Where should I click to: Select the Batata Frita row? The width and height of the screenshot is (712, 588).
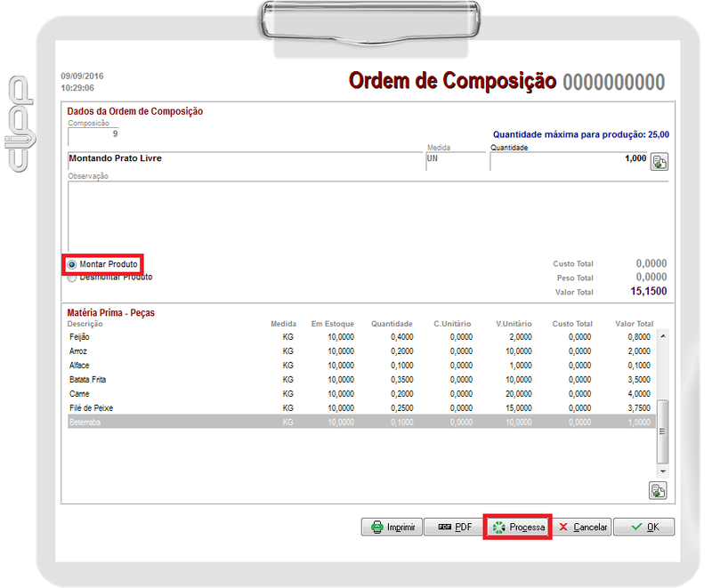[178, 380]
